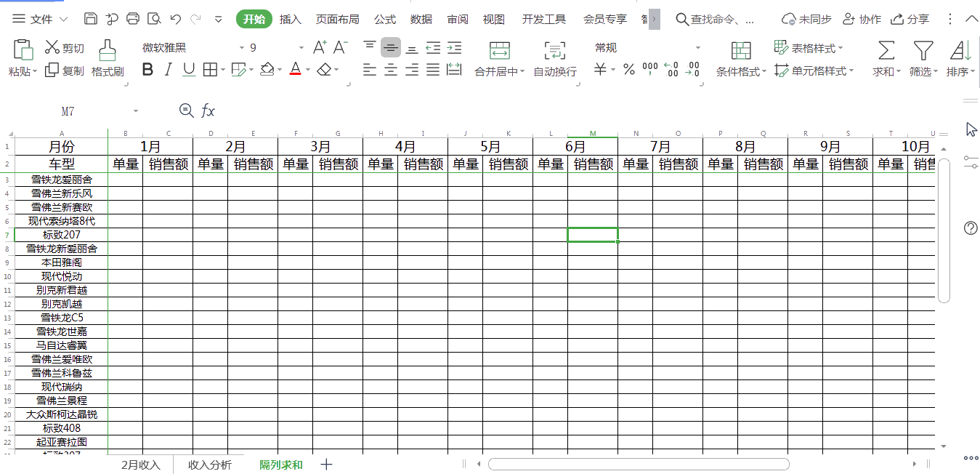
Task: Click the fx formula bar area
Action: click(x=209, y=111)
